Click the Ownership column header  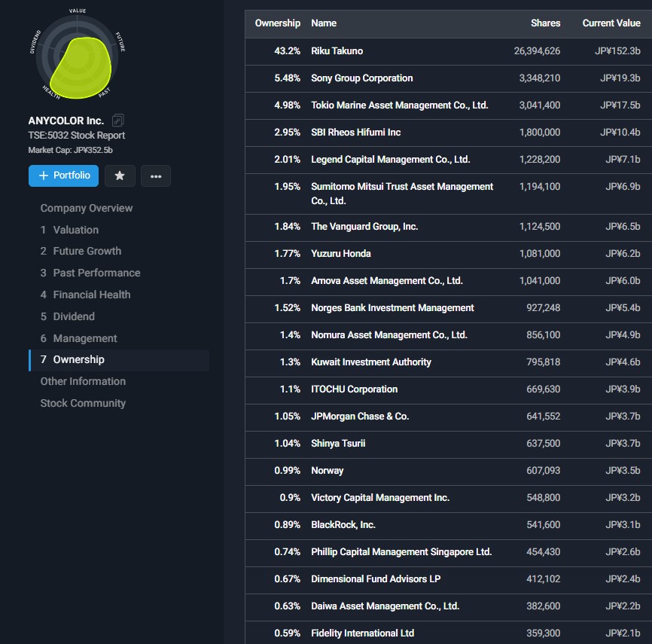click(277, 23)
